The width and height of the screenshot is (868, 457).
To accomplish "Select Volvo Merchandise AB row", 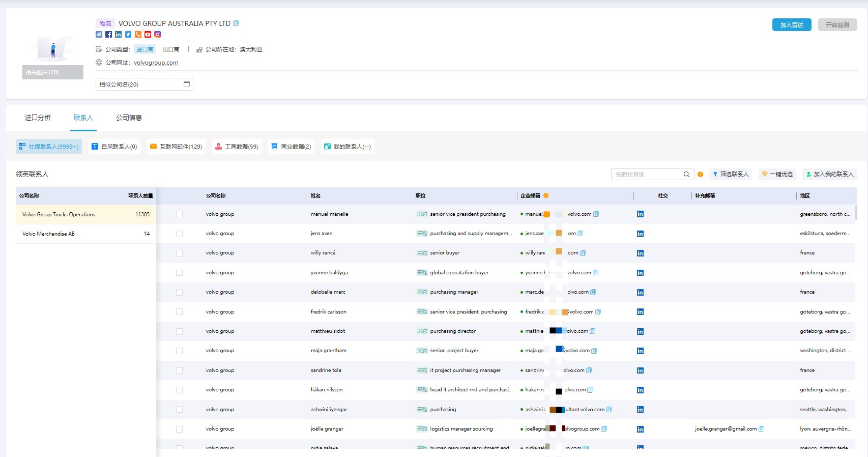I will click(86, 234).
